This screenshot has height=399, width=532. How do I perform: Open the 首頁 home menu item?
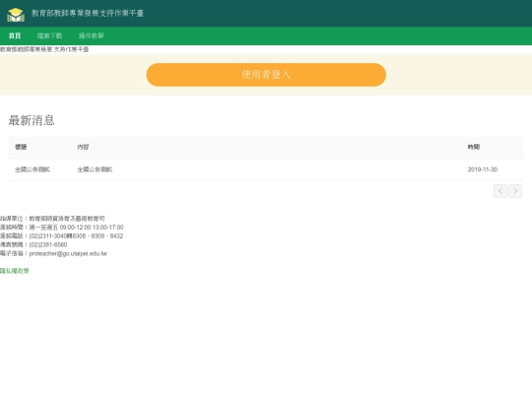tap(15, 35)
